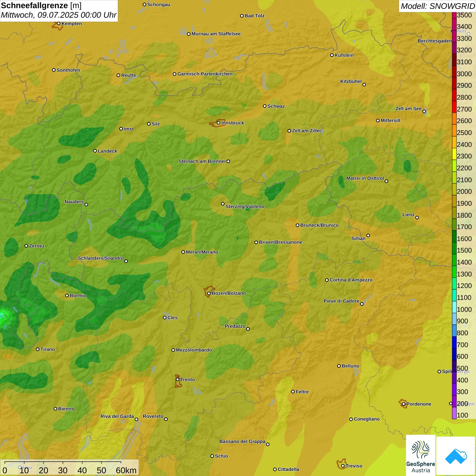Click the "Innsbruck" city label
Image resolution: width=476 pixels, height=476 pixels.
[x=233, y=123]
